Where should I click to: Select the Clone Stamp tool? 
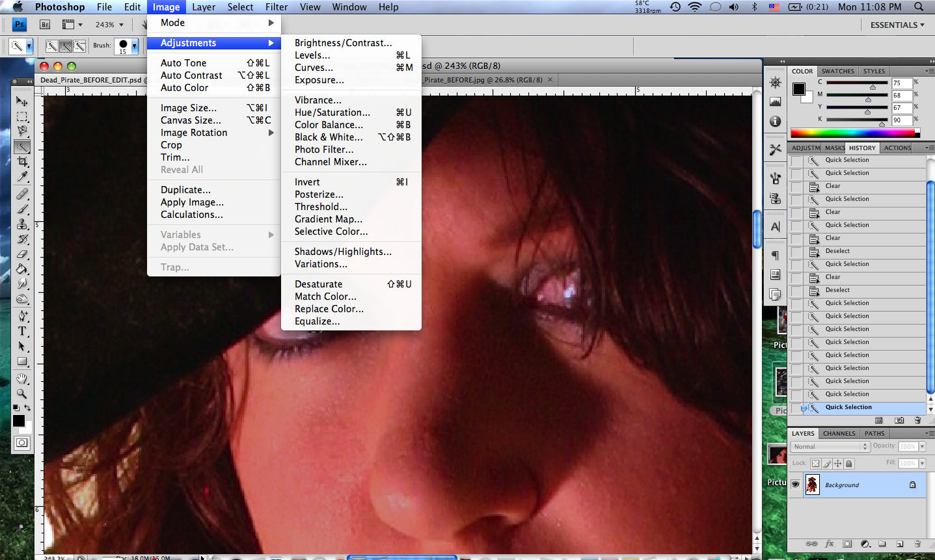tap(22, 224)
